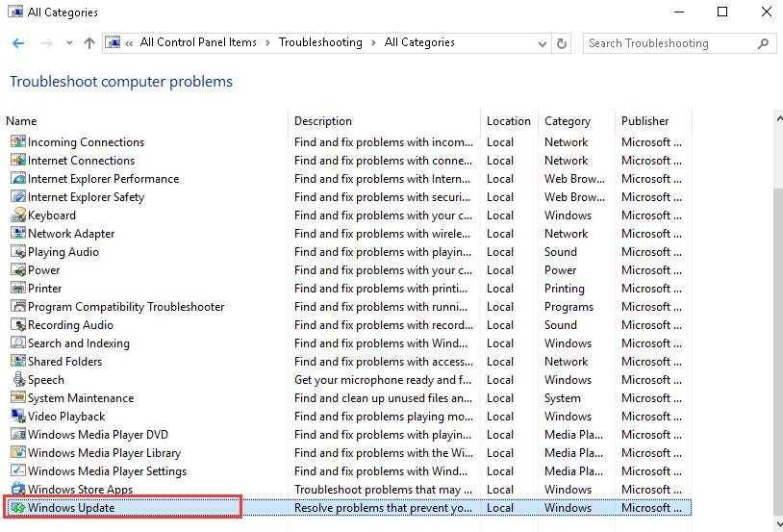The height and width of the screenshot is (532, 783).
Task: Go to All Control Panel Items breadcrumb
Action: click(x=198, y=42)
